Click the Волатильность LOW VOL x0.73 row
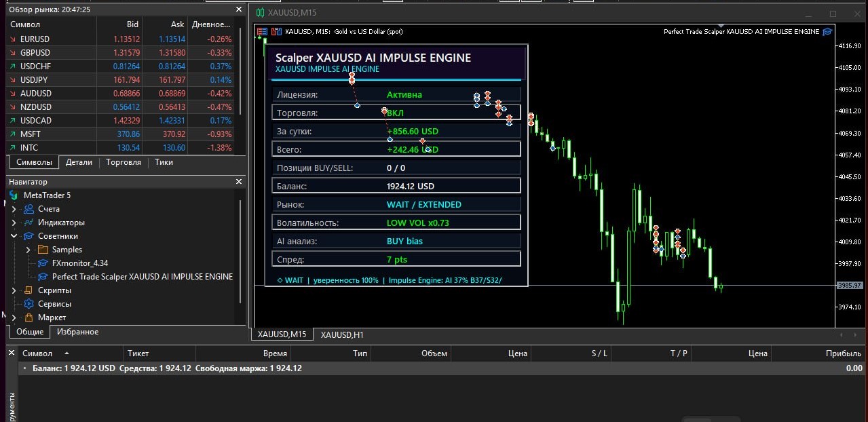868x422 pixels. point(396,223)
